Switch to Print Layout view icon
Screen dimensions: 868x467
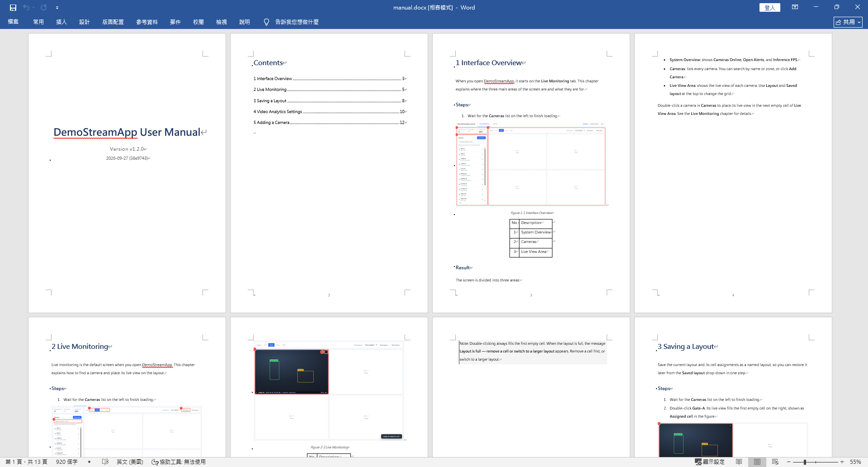click(x=757, y=462)
